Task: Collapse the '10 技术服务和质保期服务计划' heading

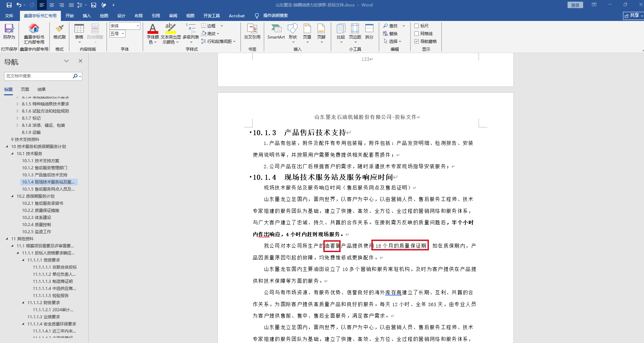Action: [x=7, y=146]
